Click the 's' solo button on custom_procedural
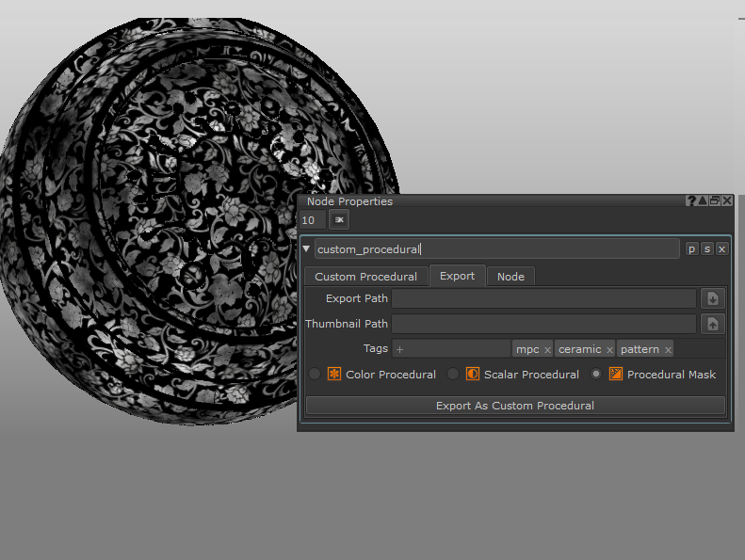Viewport: 745px width, 560px height. click(x=707, y=248)
